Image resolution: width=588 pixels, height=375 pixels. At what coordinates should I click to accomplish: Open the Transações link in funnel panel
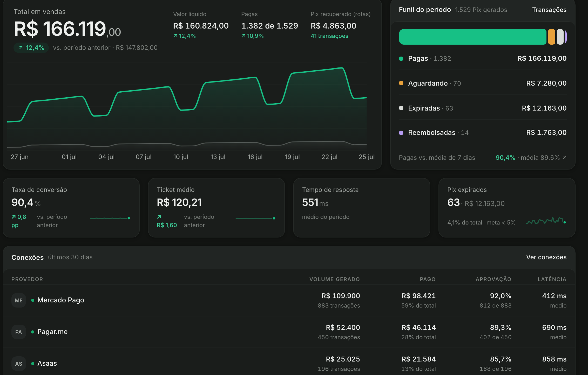pyautogui.click(x=549, y=10)
